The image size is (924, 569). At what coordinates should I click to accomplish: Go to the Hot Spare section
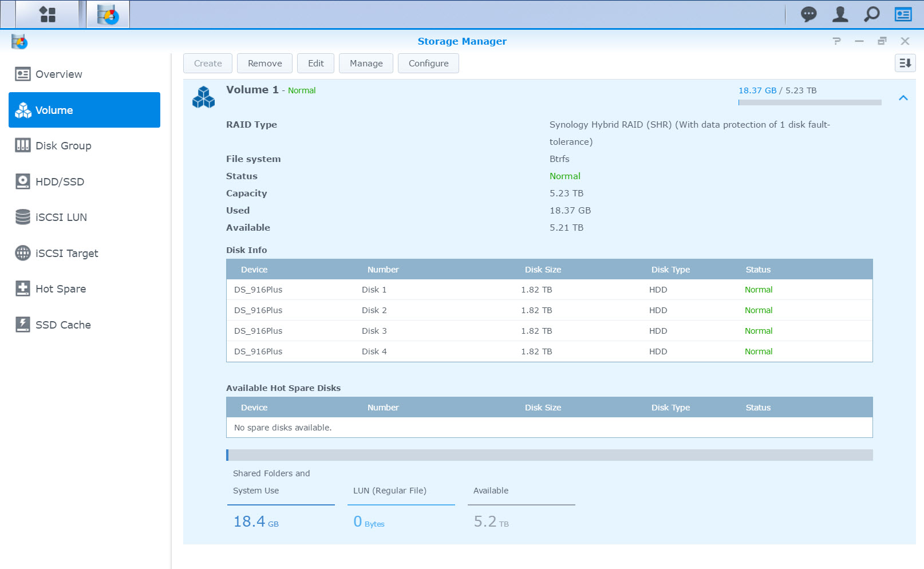(x=84, y=289)
